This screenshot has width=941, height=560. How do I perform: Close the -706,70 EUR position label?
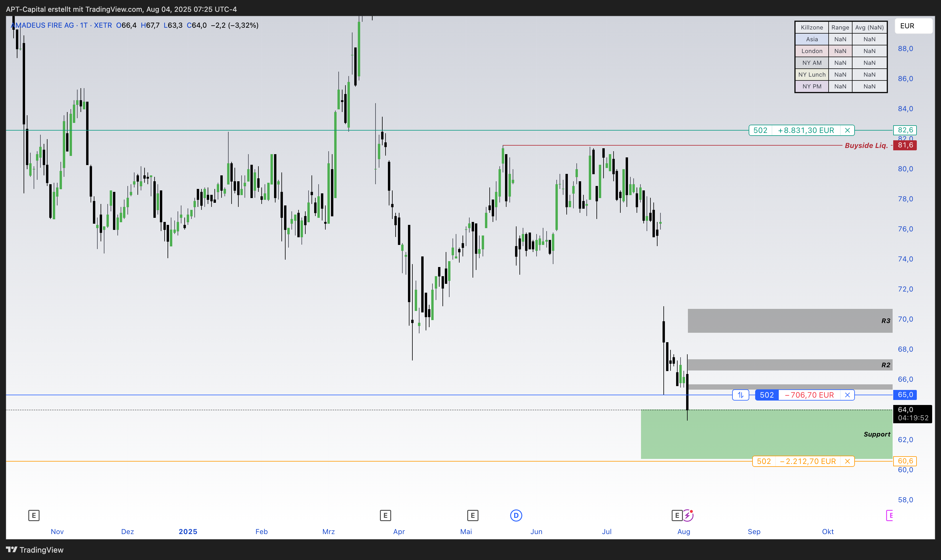click(847, 395)
